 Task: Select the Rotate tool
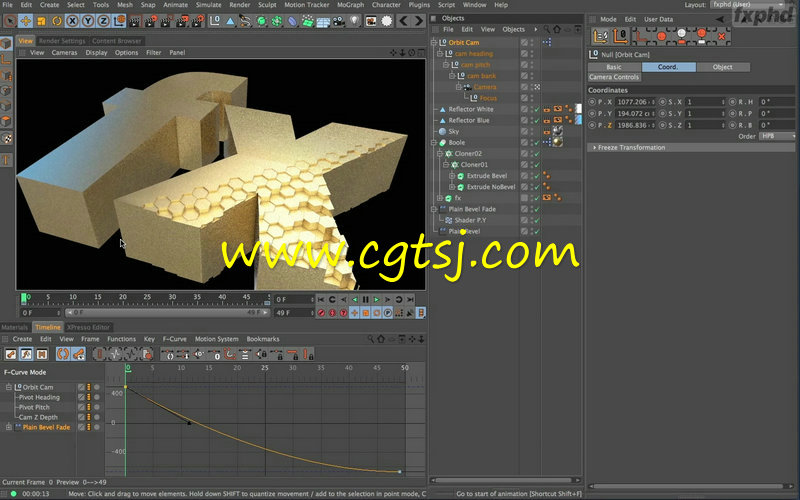point(57,21)
